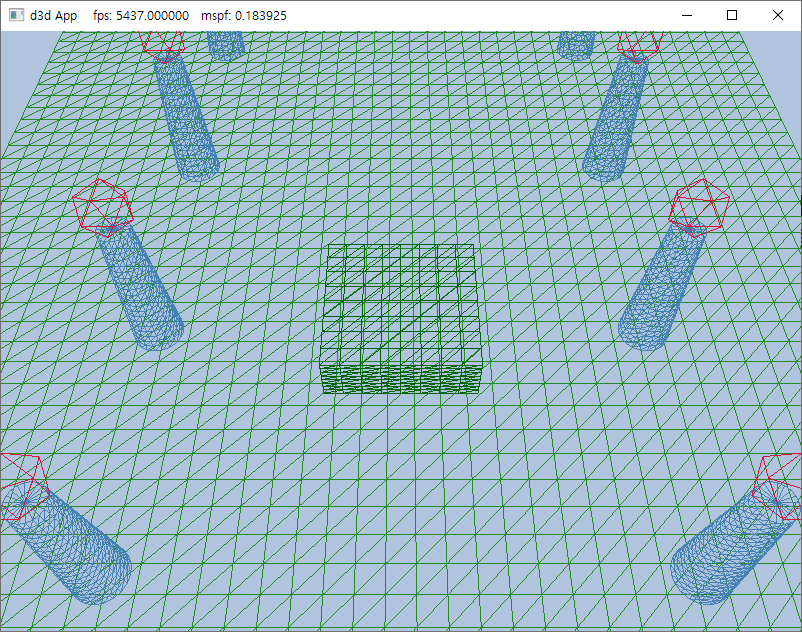This screenshot has height=632, width=802.
Task: Select the dark green wireframe box in the center
Action: click(x=401, y=319)
